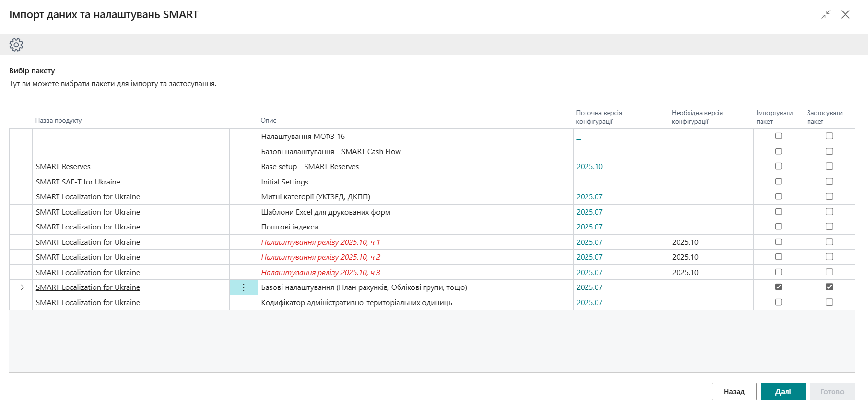Click the Готово button
This screenshot has width=868, height=413.
click(833, 391)
